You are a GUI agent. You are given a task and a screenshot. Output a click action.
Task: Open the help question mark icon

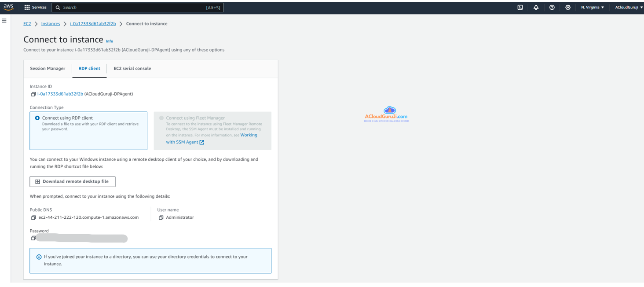tap(552, 7)
